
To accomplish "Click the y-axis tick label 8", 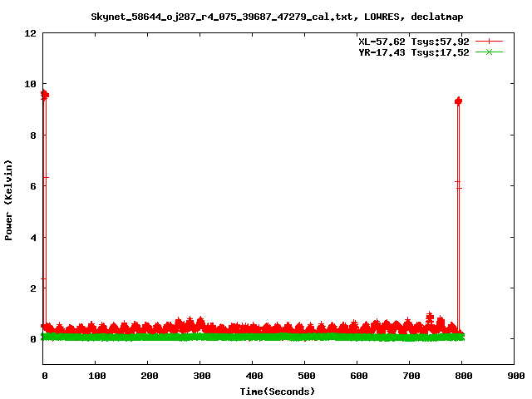I will click(33, 135).
